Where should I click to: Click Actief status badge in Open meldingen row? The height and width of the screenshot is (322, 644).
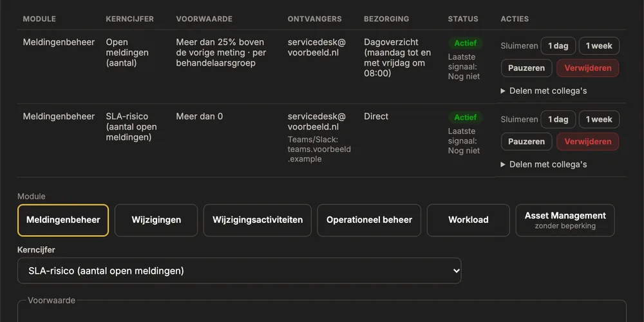(x=466, y=44)
